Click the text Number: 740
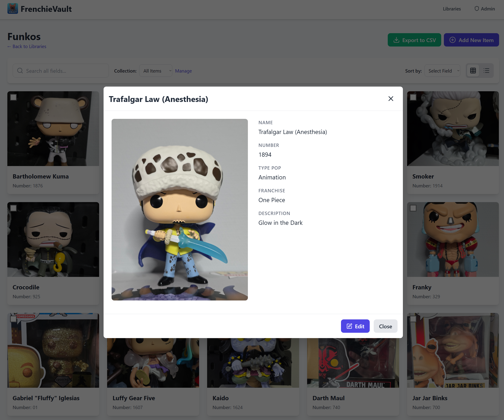Screen dimensions: 504x420 tap(326, 408)
